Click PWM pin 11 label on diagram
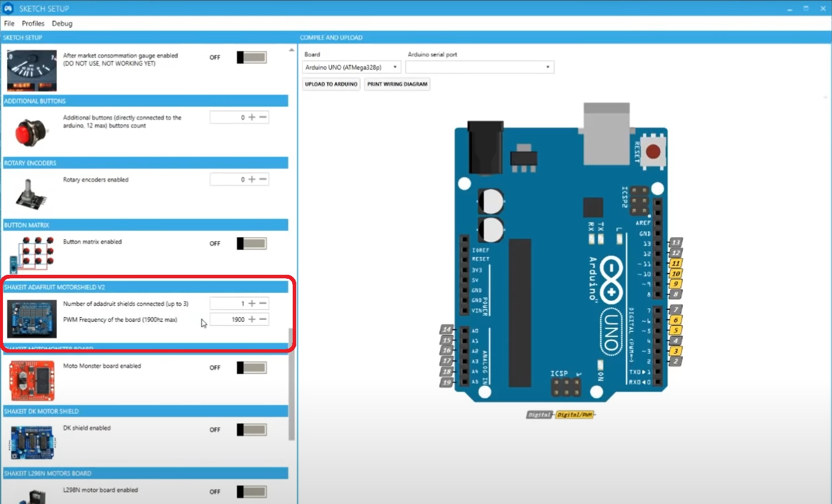Image resolution: width=832 pixels, height=504 pixels. click(x=676, y=263)
